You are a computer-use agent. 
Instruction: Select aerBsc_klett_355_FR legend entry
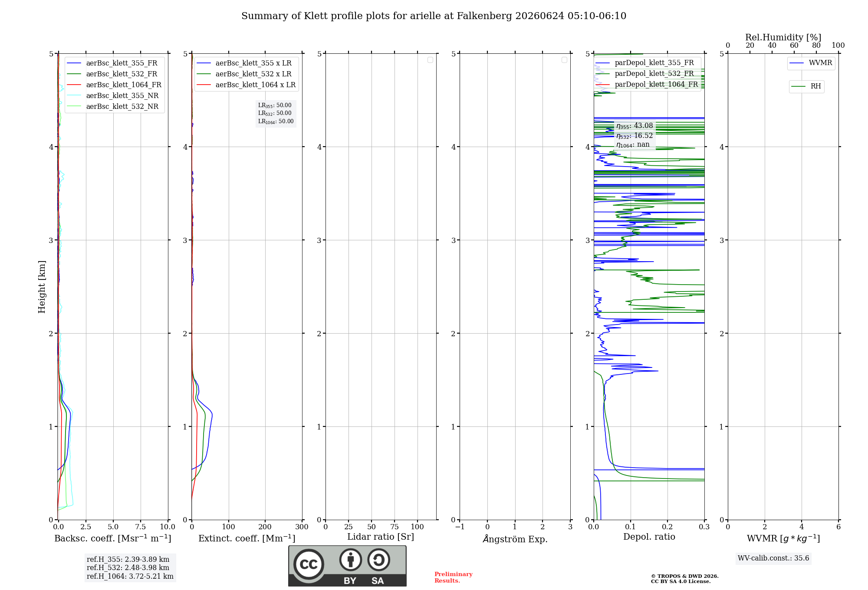[x=113, y=63]
